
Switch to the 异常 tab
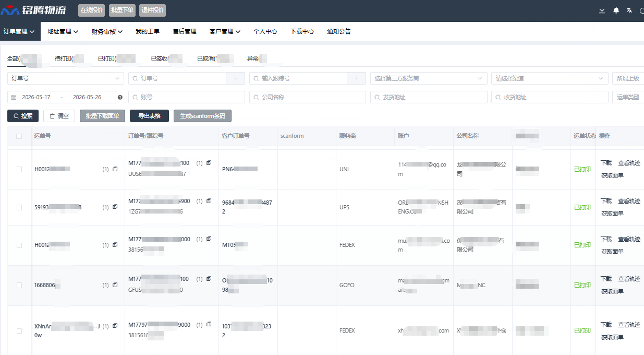pos(257,58)
